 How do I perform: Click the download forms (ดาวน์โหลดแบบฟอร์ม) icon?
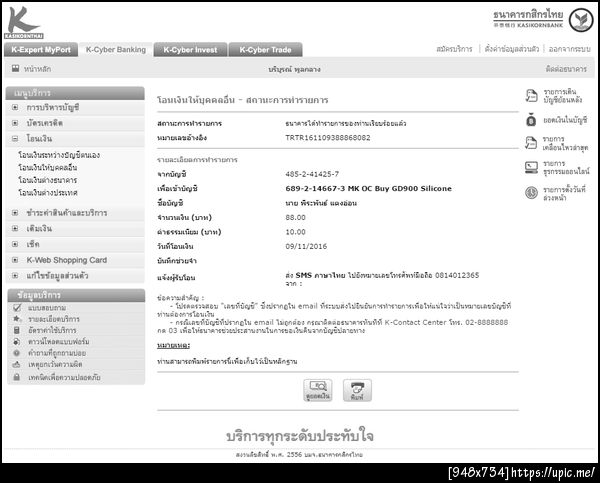16,341
